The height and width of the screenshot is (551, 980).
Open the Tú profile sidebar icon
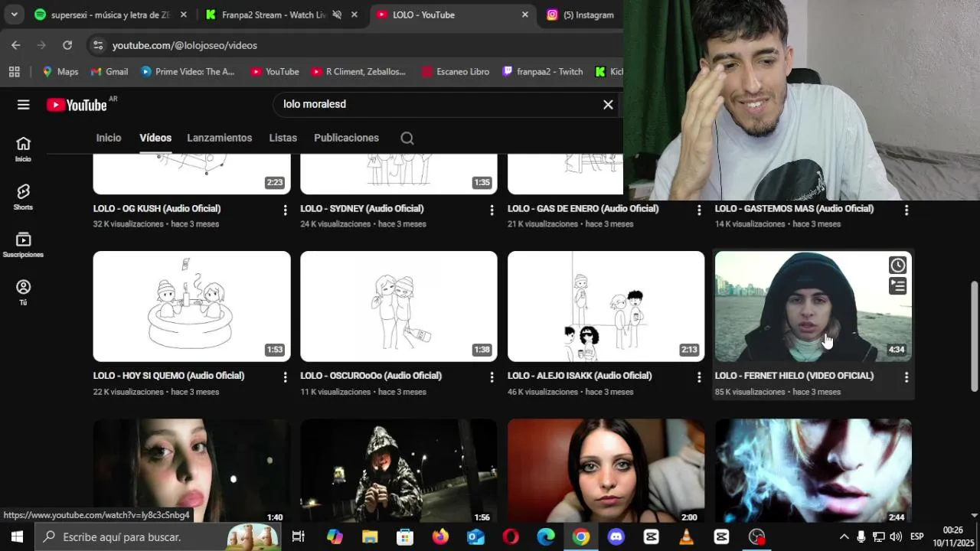click(x=23, y=293)
